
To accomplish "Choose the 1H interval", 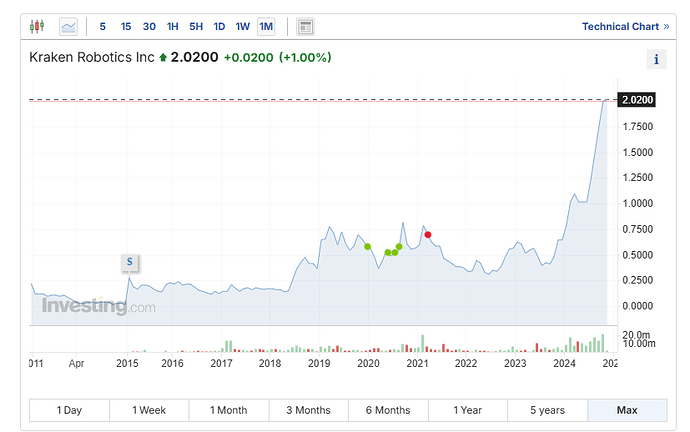I will tap(172, 27).
